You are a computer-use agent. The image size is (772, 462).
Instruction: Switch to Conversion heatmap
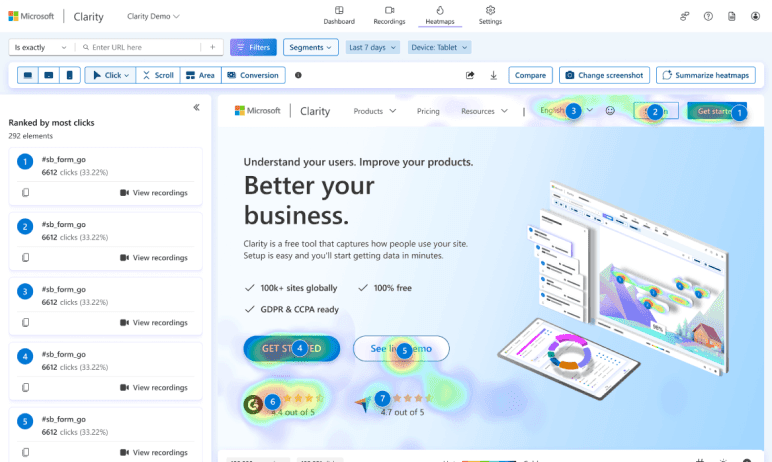pos(253,75)
